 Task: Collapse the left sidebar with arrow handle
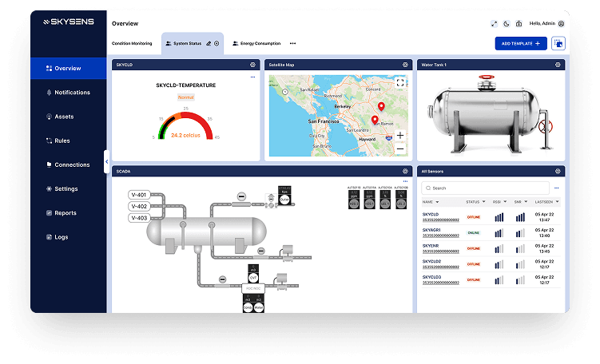107,161
